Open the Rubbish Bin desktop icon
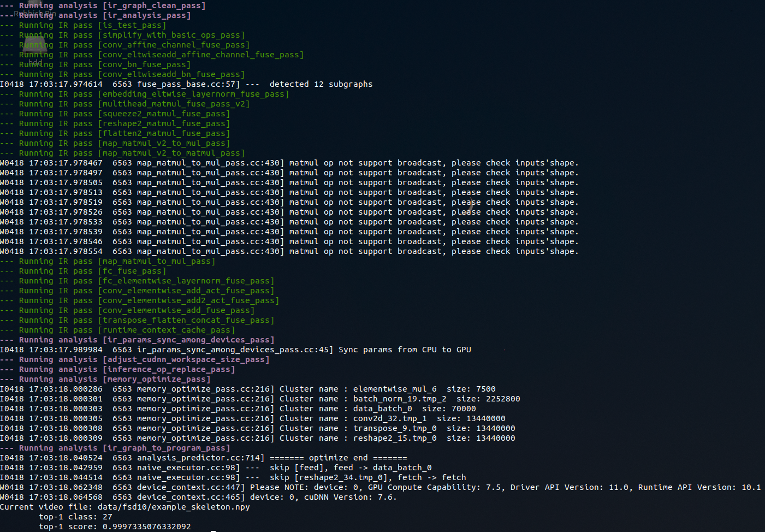Viewport: 765px width, 532px height. [34, 8]
